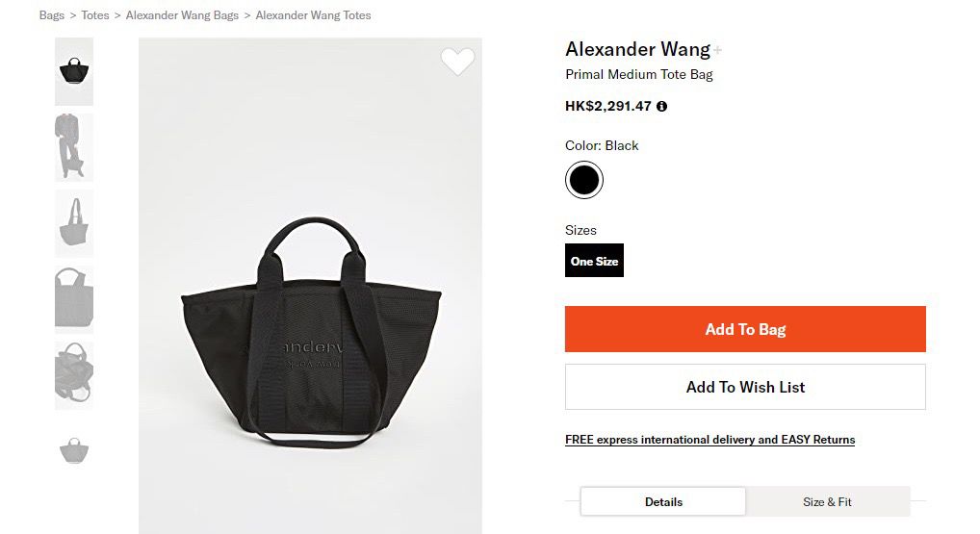Select the One Size option

[x=594, y=261]
